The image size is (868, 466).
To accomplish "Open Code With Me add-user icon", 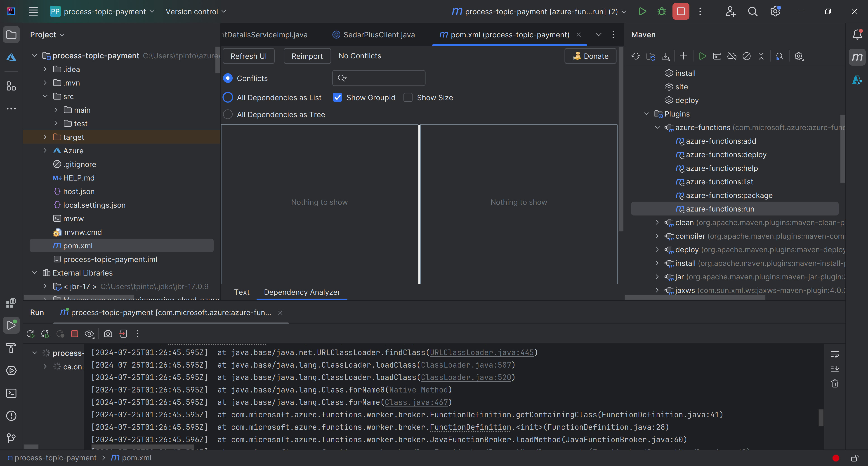I will 730,12.
